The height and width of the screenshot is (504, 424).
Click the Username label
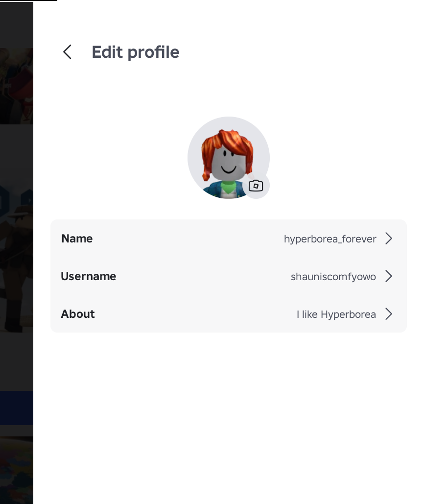pos(88,276)
